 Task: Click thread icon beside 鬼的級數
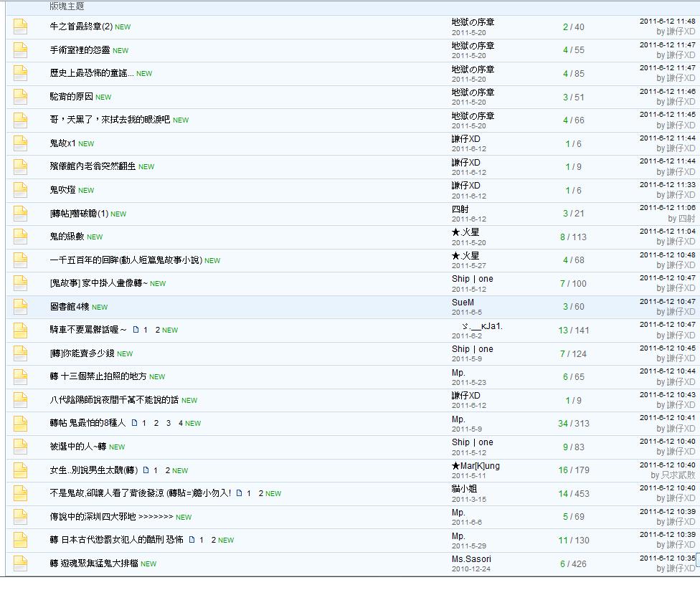pos(20,237)
